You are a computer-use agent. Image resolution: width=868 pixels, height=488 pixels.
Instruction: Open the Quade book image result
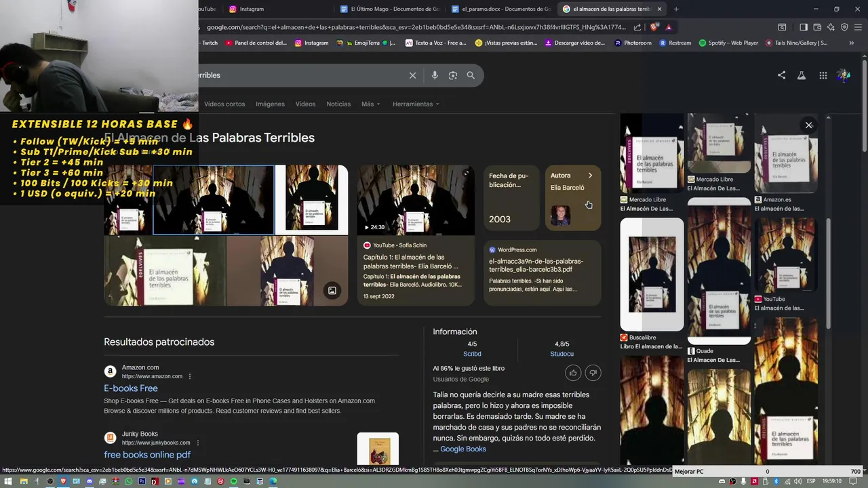click(719, 271)
